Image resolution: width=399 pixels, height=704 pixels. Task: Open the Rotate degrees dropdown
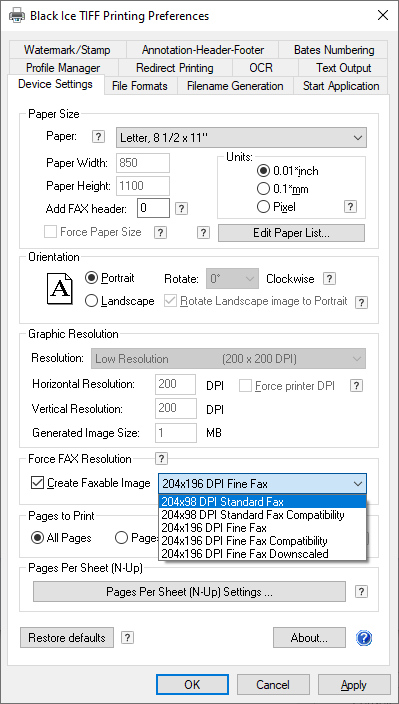tap(232, 279)
